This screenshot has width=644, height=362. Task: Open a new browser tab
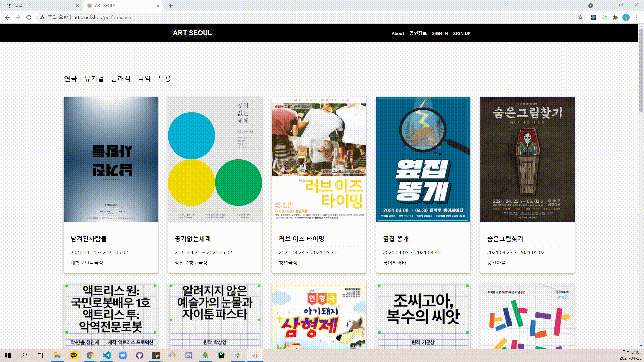pos(171,5)
